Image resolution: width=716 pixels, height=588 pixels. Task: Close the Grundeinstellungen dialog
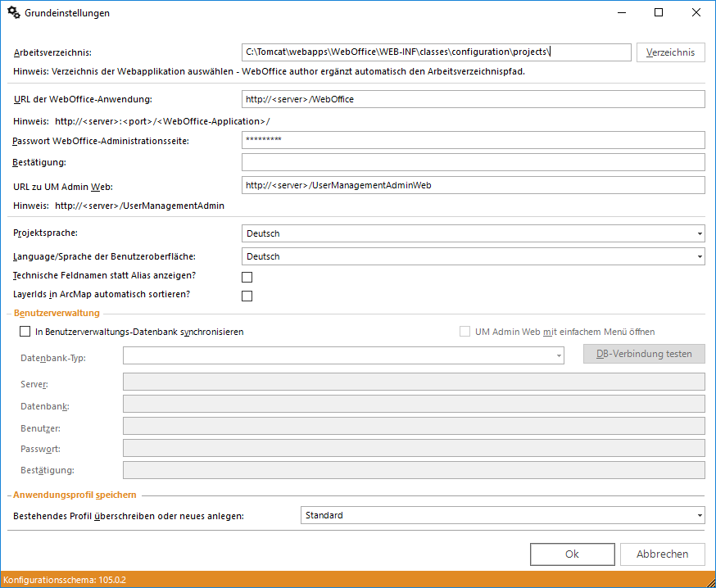[x=696, y=13]
